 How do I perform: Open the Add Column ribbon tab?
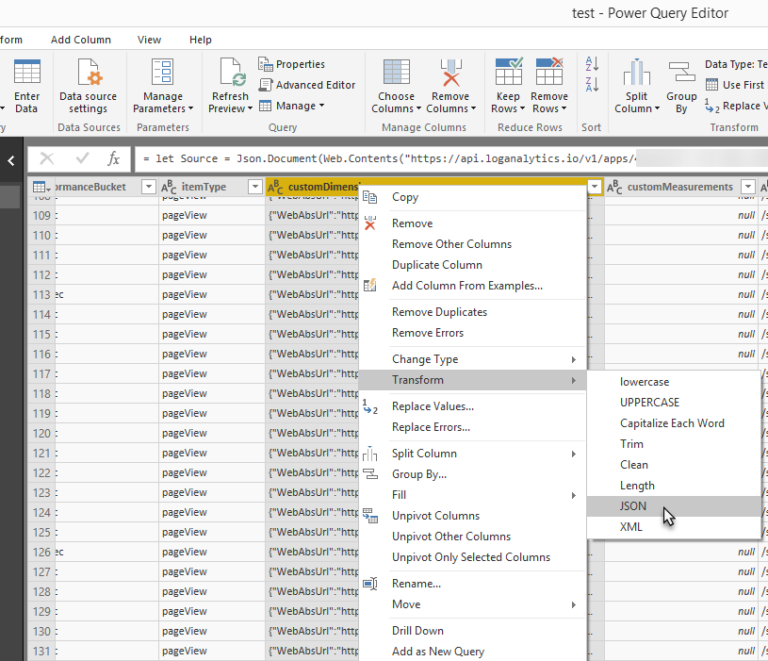pyautogui.click(x=81, y=40)
